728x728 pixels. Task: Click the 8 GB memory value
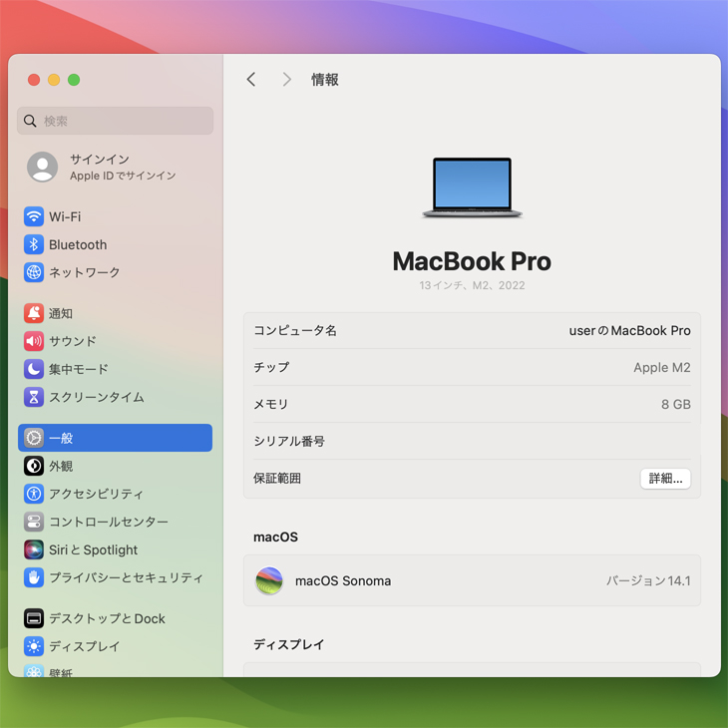coord(675,404)
